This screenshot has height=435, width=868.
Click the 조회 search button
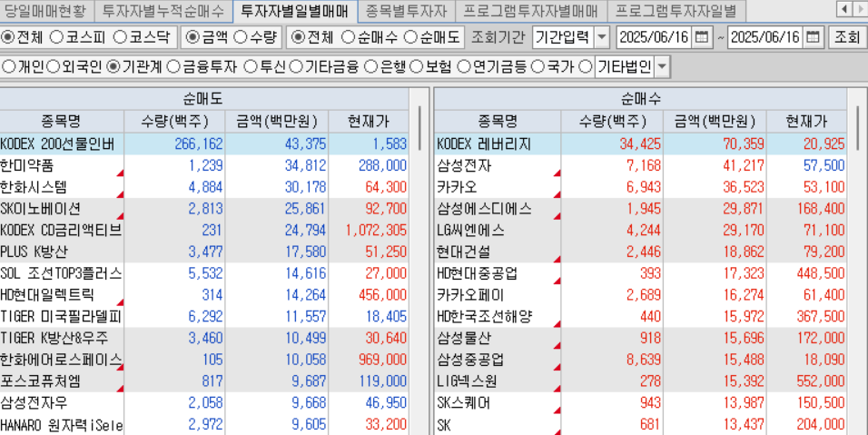(847, 37)
